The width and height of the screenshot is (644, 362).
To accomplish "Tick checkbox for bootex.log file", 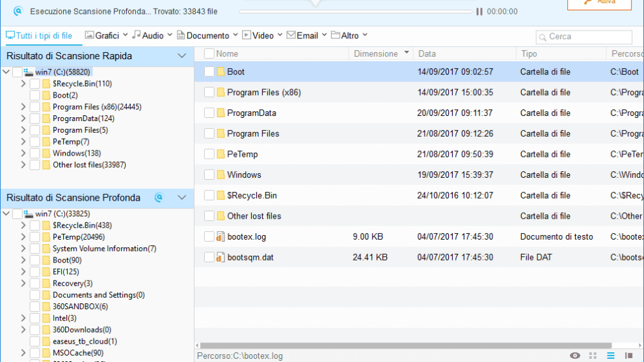I will [209, 236].
